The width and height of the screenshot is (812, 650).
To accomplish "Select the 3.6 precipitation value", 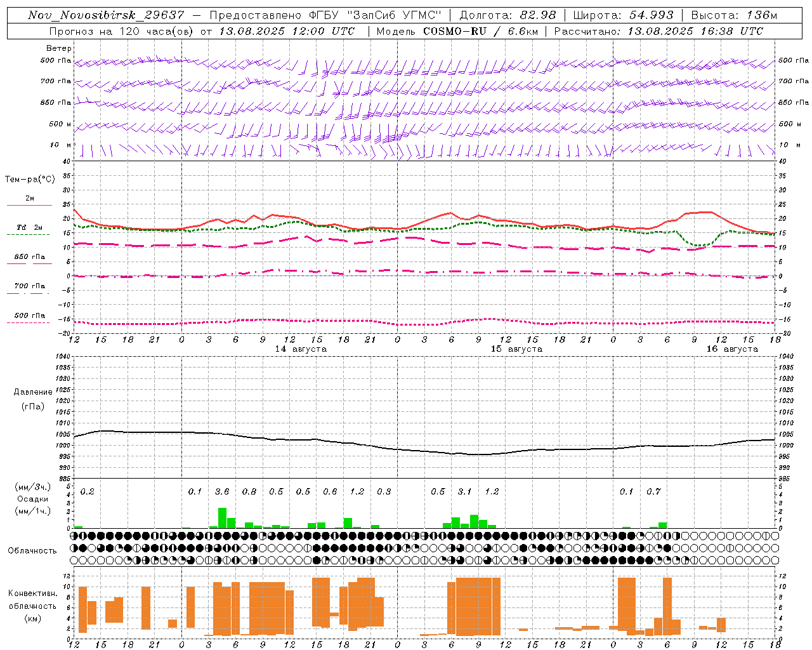I will click(x=222, y=491).
